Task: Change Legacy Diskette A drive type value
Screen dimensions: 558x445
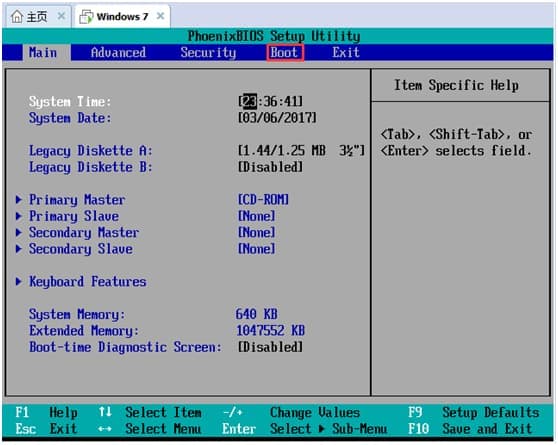Action: click(301, 151)
